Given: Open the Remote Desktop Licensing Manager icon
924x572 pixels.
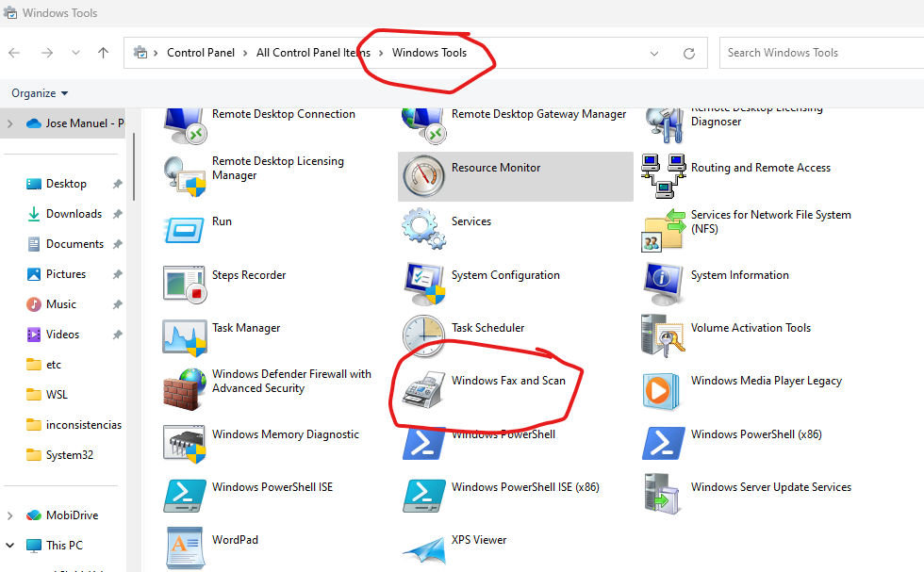Looking at the screenshot, I should [185, 176].
